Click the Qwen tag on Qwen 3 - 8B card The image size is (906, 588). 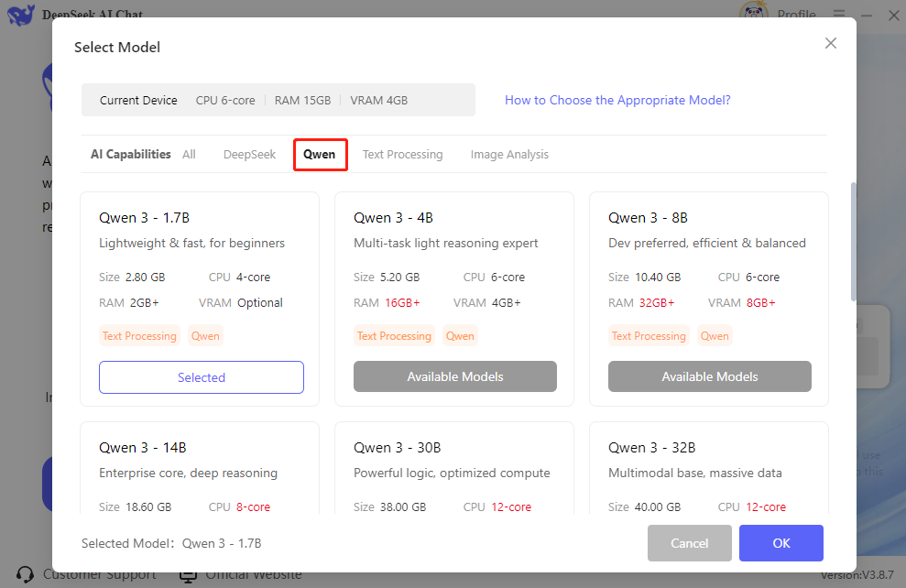tap(715, 335)
